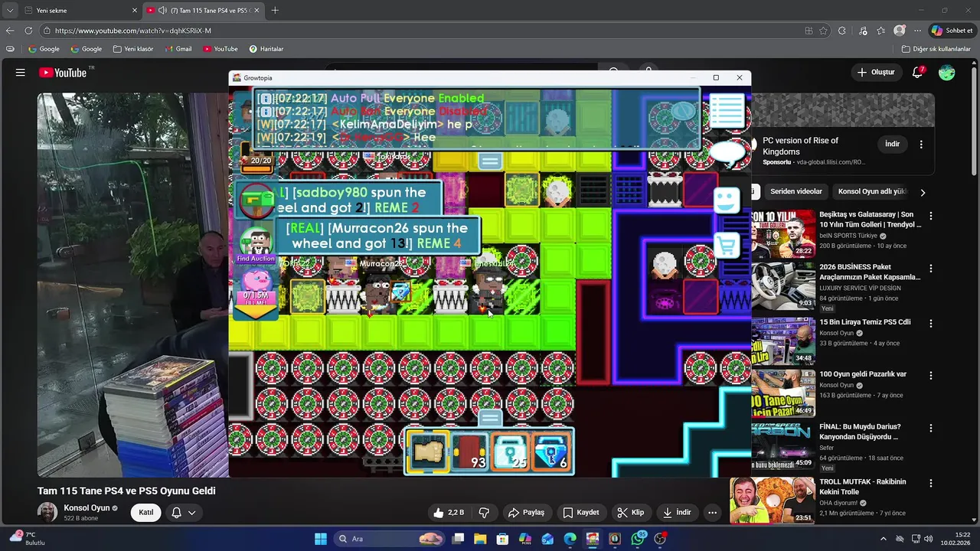This screenshot has height=551, width=980.
Task: Open more actions under the video
Action: pyautogui.click(x=712, y=512)
